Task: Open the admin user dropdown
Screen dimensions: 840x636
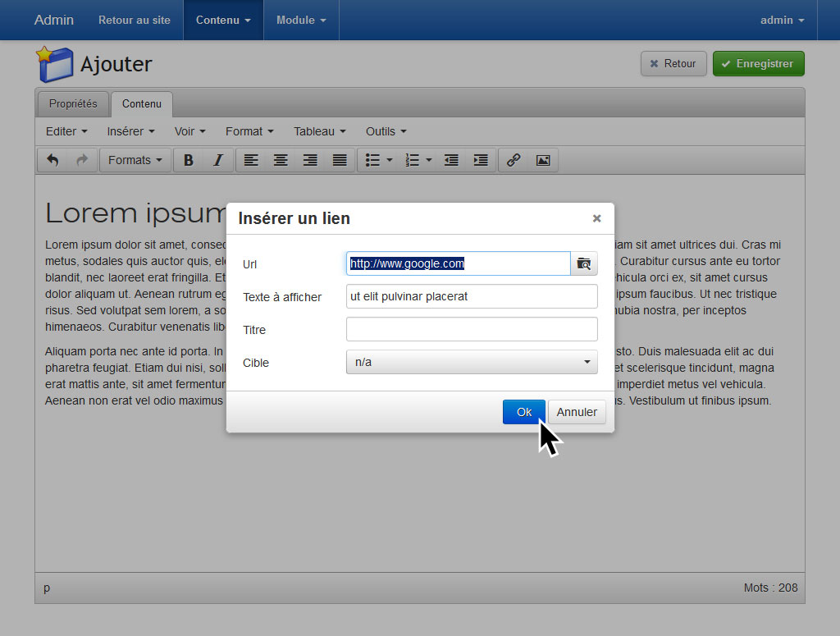Action: click(782, 20)
